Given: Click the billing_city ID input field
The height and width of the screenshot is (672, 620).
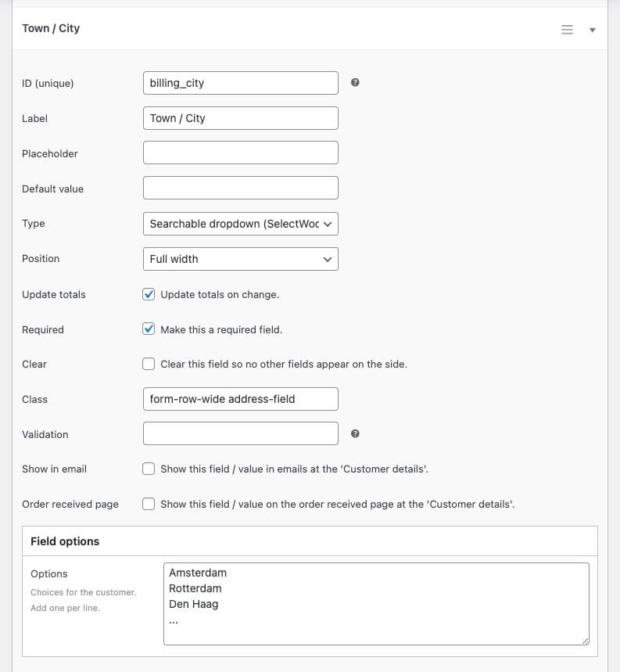Looking at the screenshot, I should 241,83.
